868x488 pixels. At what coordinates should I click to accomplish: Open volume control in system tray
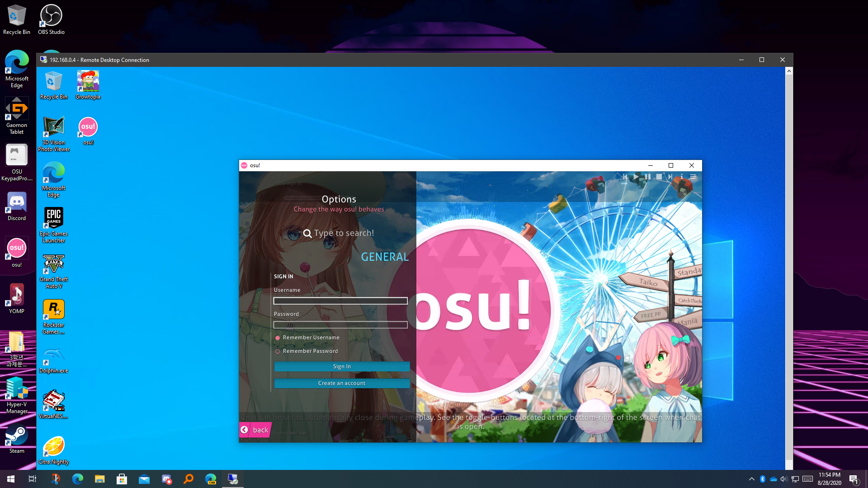tap(784, 479)
